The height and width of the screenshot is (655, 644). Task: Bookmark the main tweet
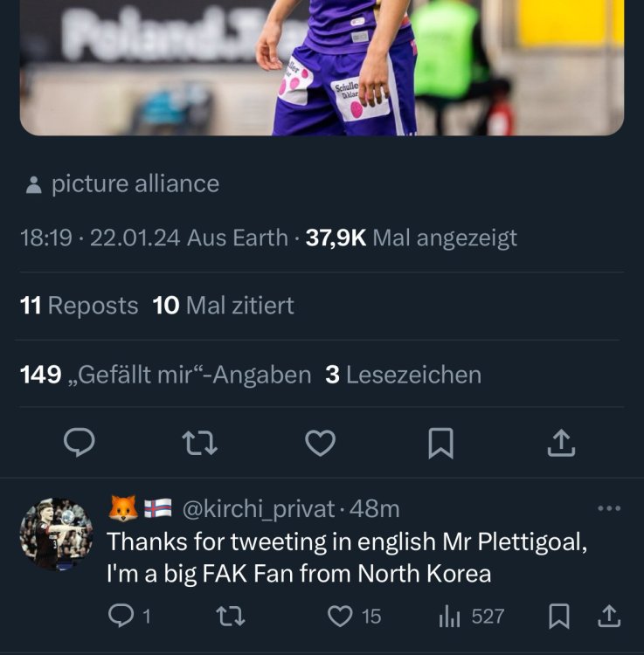[440, 443]
